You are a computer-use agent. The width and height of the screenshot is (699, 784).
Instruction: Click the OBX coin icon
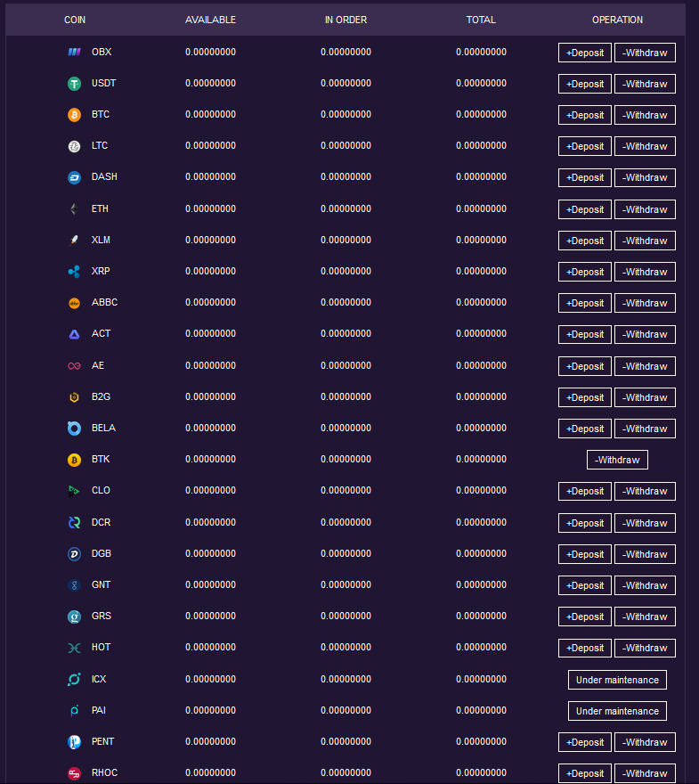coord(75,52)
